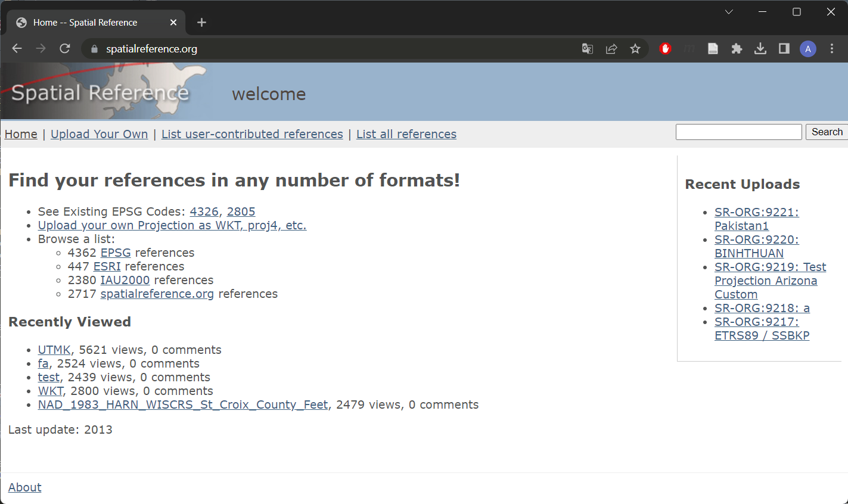Go back using the browser back arrow
Viewport: 848px width, 504px height.
click(x=17, y=48)
